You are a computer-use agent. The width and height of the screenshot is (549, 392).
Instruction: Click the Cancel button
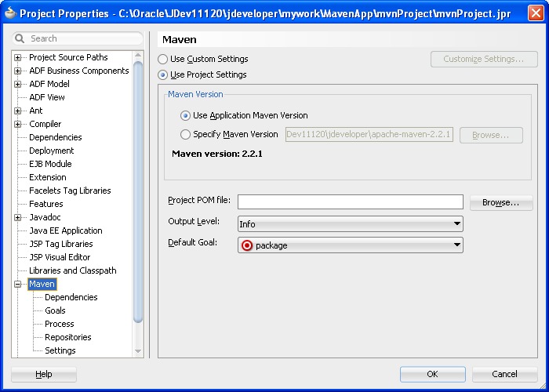504,374
